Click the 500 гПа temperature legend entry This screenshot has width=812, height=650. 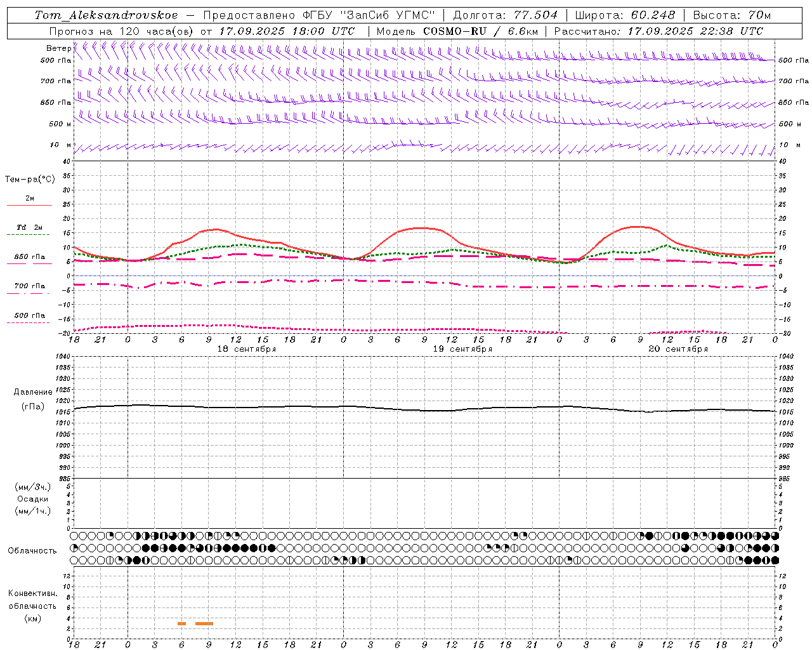coord(29,315)
